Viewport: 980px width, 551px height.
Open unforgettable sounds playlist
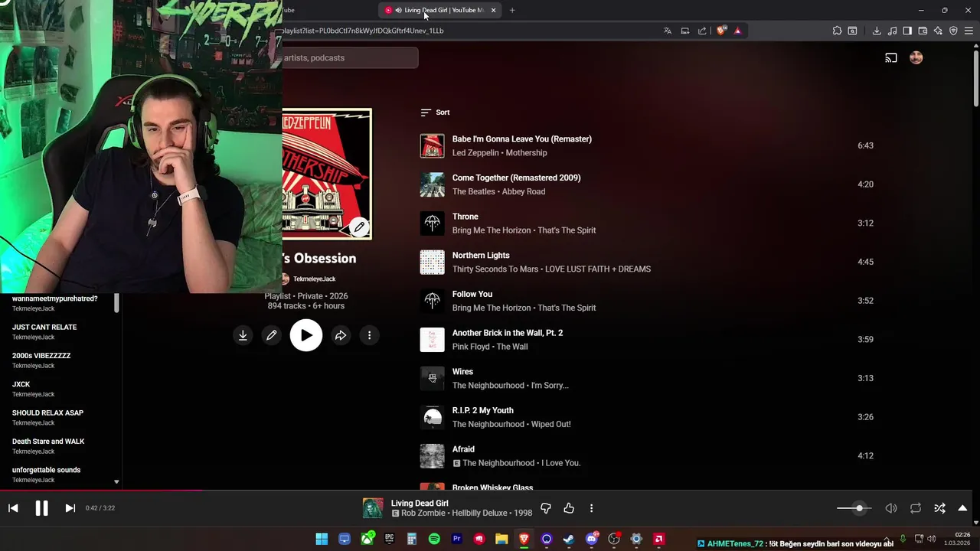pos(46,470)
